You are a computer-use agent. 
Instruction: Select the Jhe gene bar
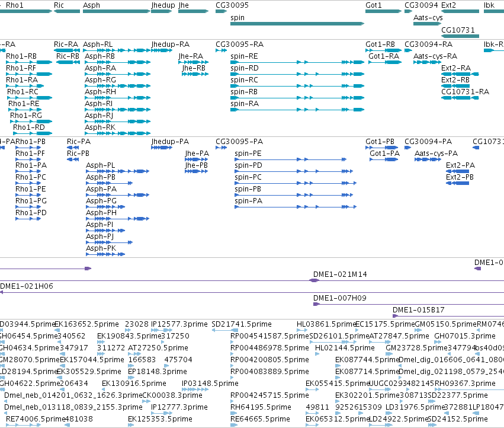pyautogui.click(x=193, y=11)
